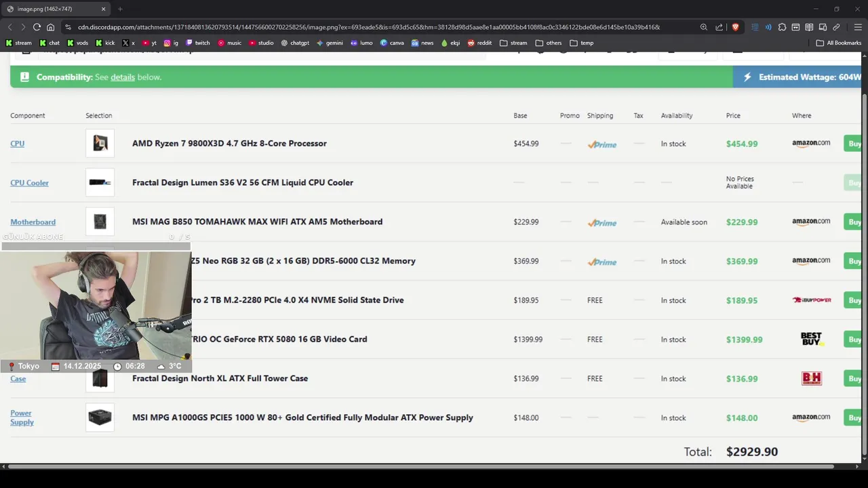View site information icon in address bar

pyautogui.click(x=68, y=27)
